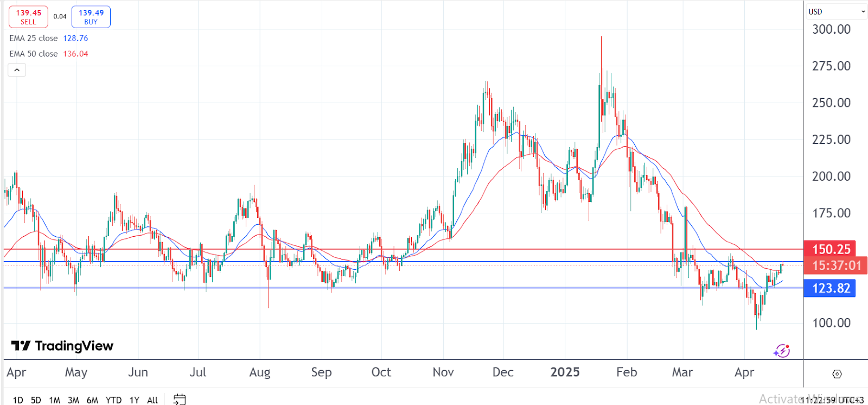Click the red 150.25 price line label
The height and width of the screenshot is (405, 868).
point(830,249)
